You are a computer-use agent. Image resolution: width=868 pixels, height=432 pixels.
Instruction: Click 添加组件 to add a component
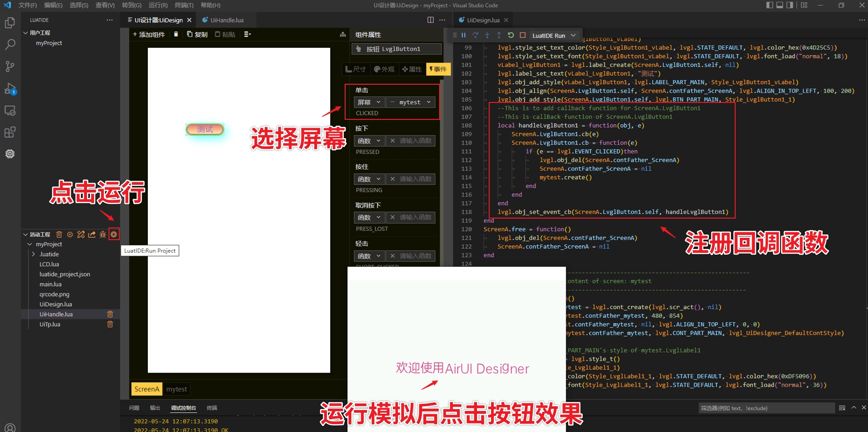tap(149, 34)
